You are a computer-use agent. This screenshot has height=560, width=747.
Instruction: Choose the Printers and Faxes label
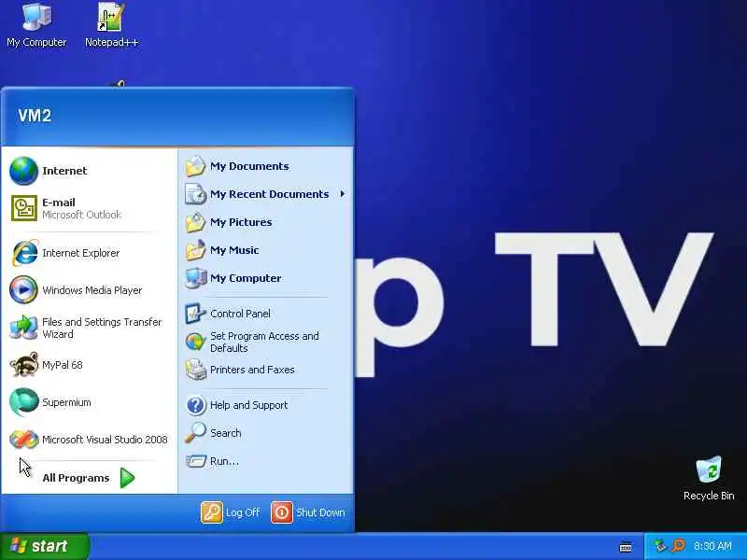(x=252, y=370)
